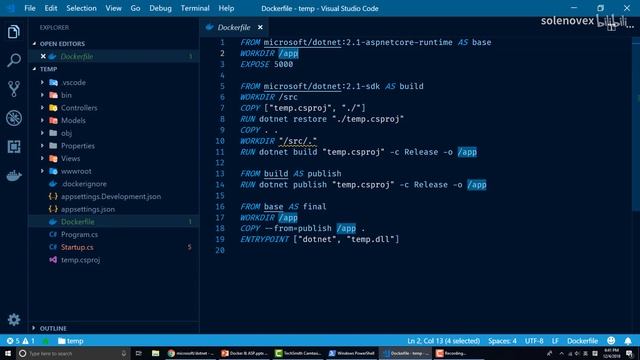The image size is (640, 360).
Task: Open File Explorer from the taskbar
Action: [155, 353]
